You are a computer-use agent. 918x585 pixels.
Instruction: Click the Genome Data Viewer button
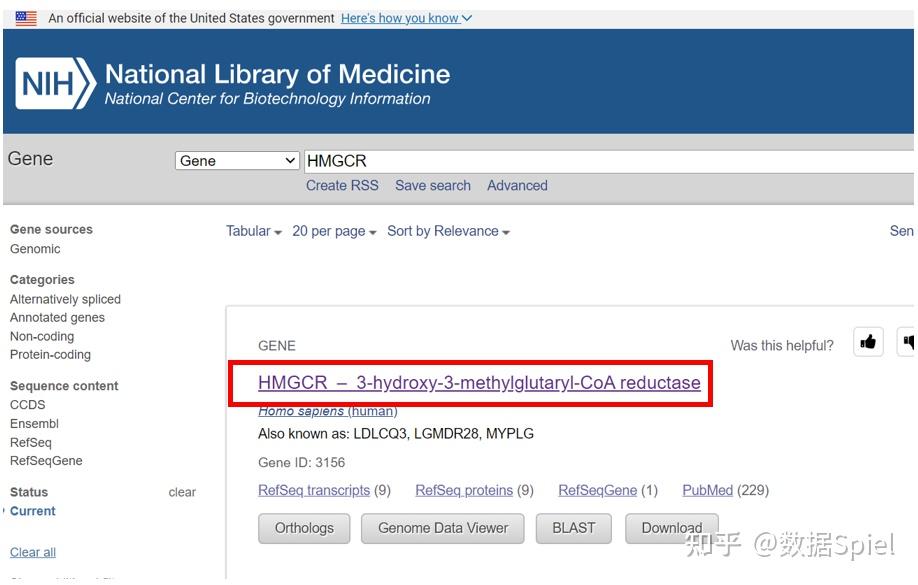point(443,528)
